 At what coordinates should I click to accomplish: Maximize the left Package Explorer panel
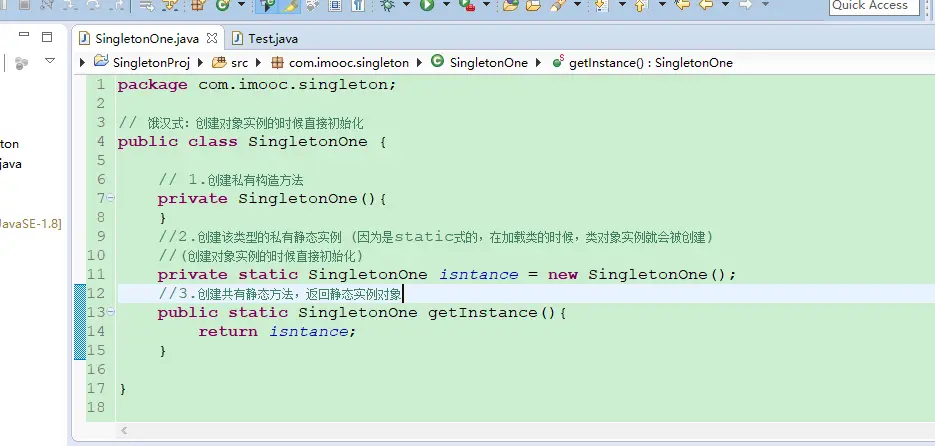pos(47,37)
